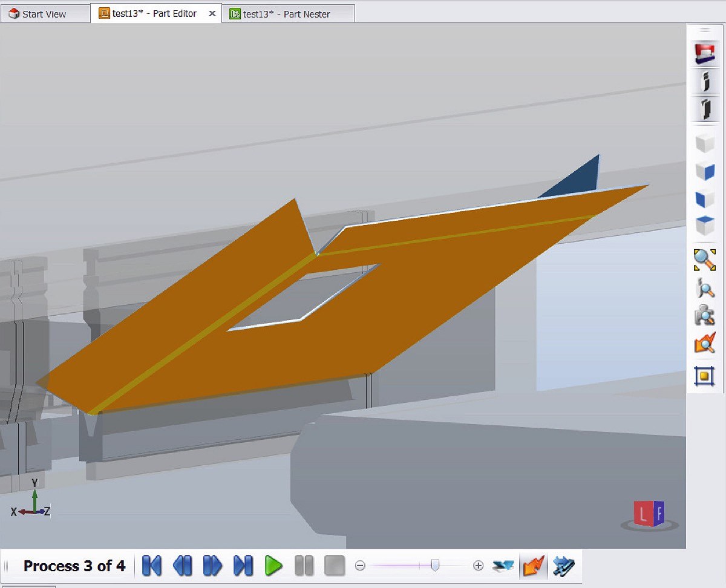Select the view cube with blue top face
This screenshot has height=588, width=726.
pyautogui.click(x=704, y=225)
